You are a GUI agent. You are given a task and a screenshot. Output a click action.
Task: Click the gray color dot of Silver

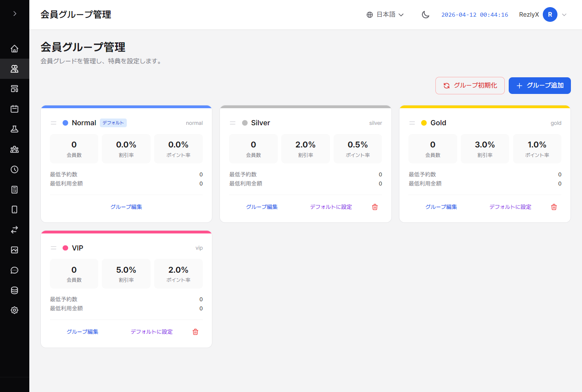[x=245, y=123]
